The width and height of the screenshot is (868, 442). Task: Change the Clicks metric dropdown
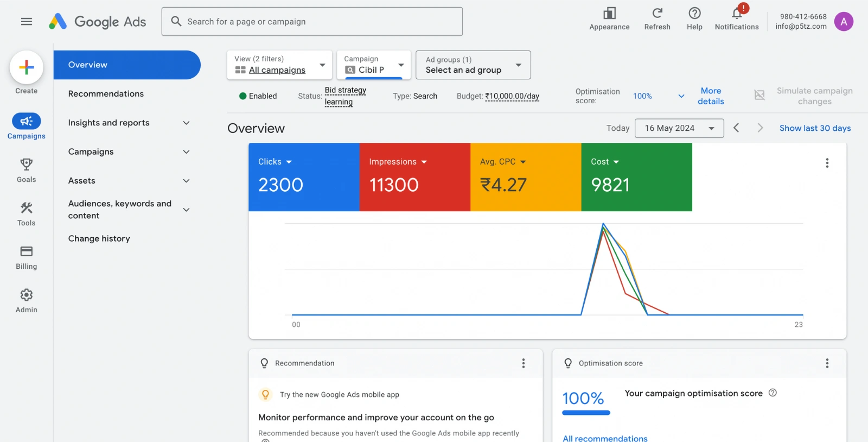point(275,162)
